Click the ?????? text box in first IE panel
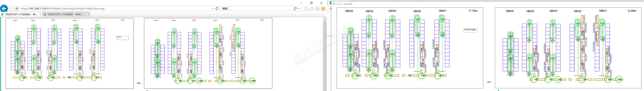Viewport: 644px width, 91px height. coord(122,38)
